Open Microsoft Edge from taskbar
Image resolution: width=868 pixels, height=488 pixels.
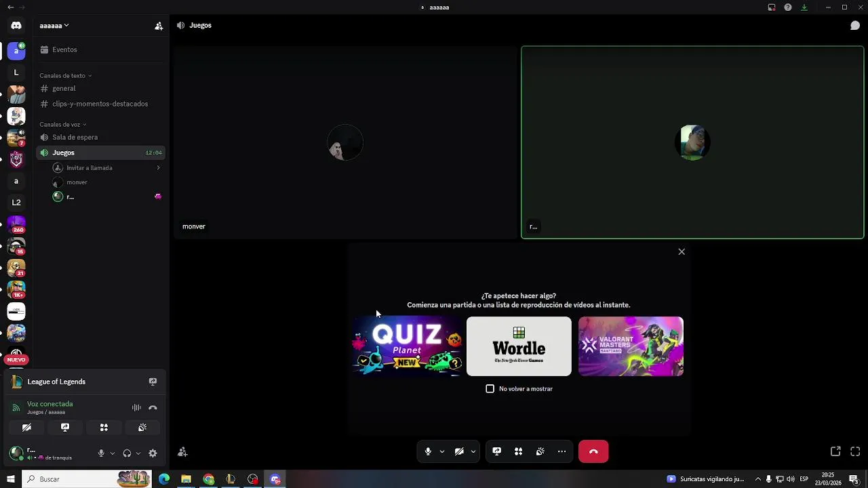click(164, 479)
